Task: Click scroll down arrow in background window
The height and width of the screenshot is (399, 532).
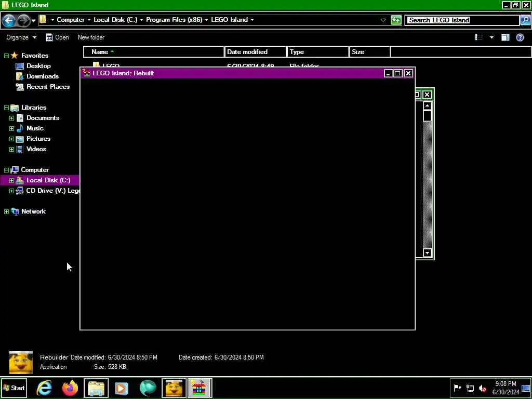Action: 427,253
